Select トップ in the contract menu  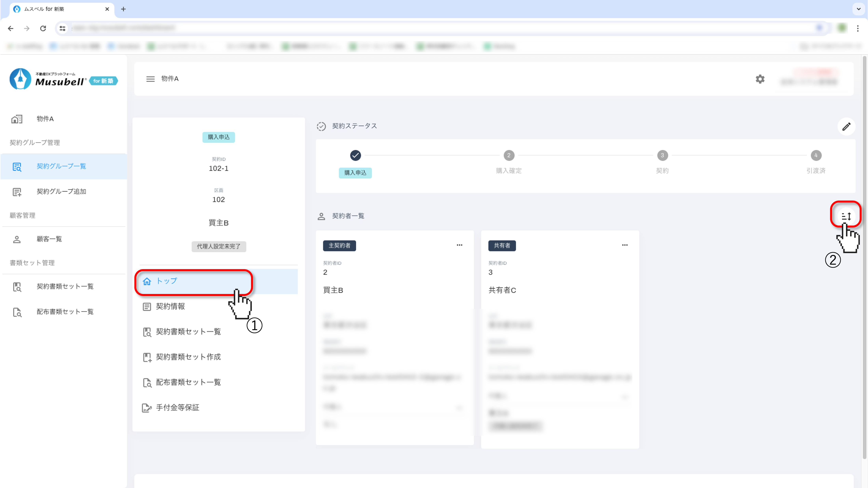(167, 281)
